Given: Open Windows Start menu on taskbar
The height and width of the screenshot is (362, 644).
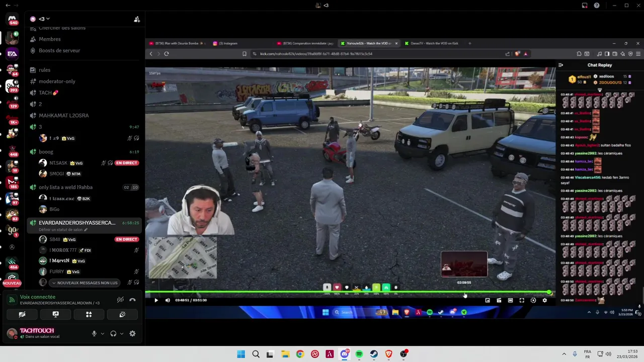Looking at the screenshot, I should tap(241, 354).
